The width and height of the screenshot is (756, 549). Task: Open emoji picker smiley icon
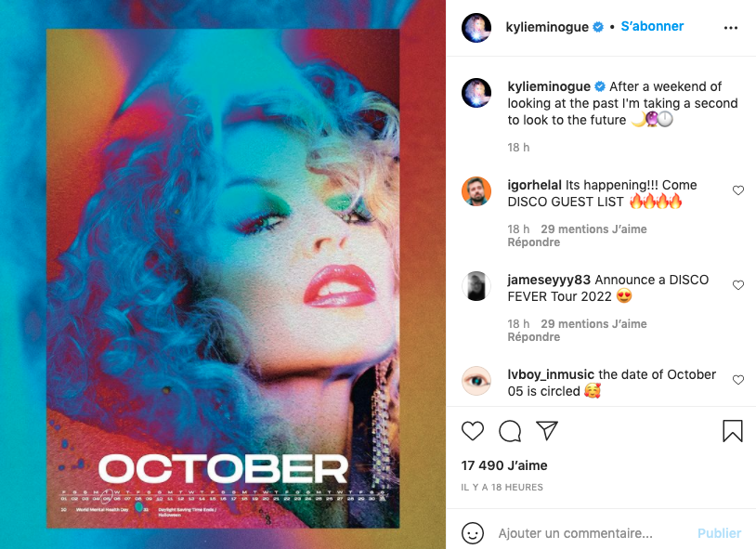click(473, 533)
